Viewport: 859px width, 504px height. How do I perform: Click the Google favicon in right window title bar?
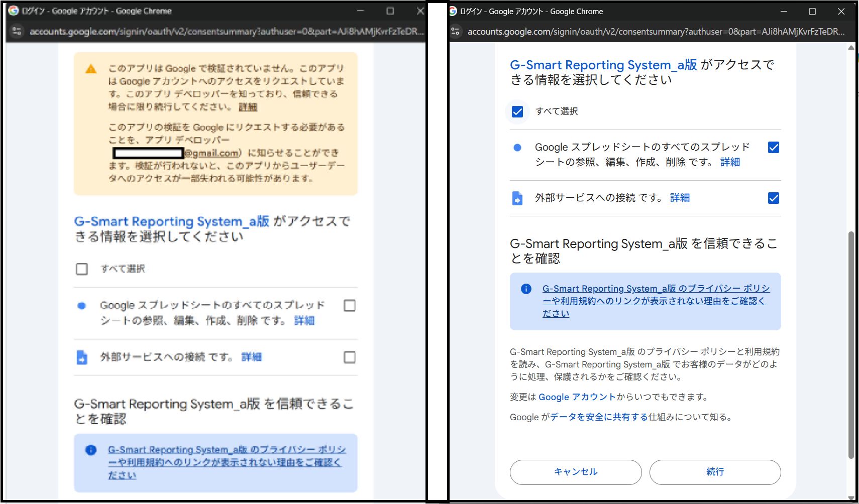pos(453,11)
